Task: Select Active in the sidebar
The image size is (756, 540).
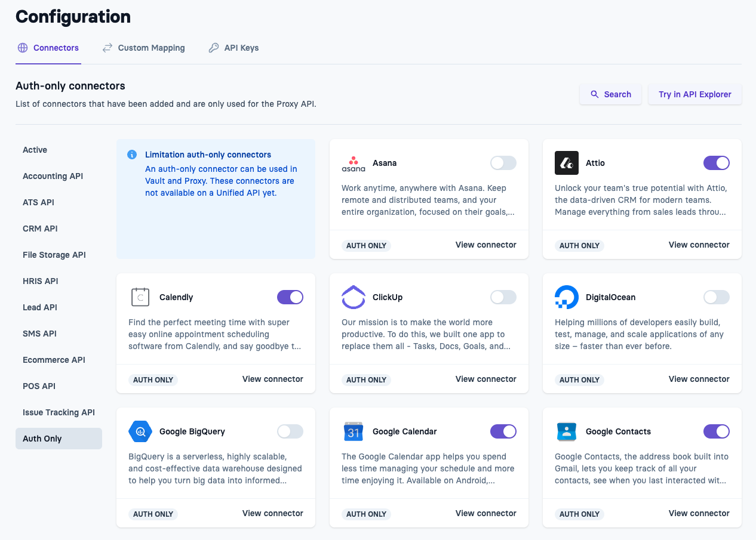Action: pos(59,150)
